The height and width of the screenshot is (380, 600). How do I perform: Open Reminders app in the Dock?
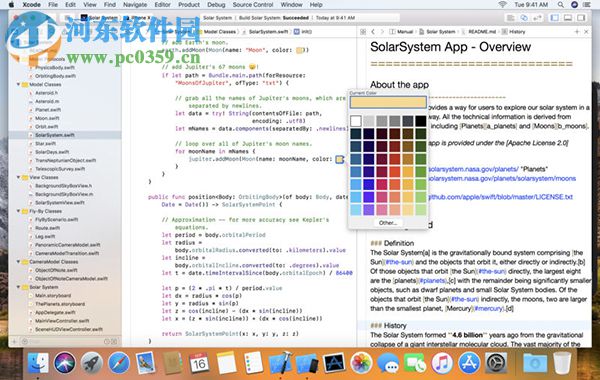[253, 363]
